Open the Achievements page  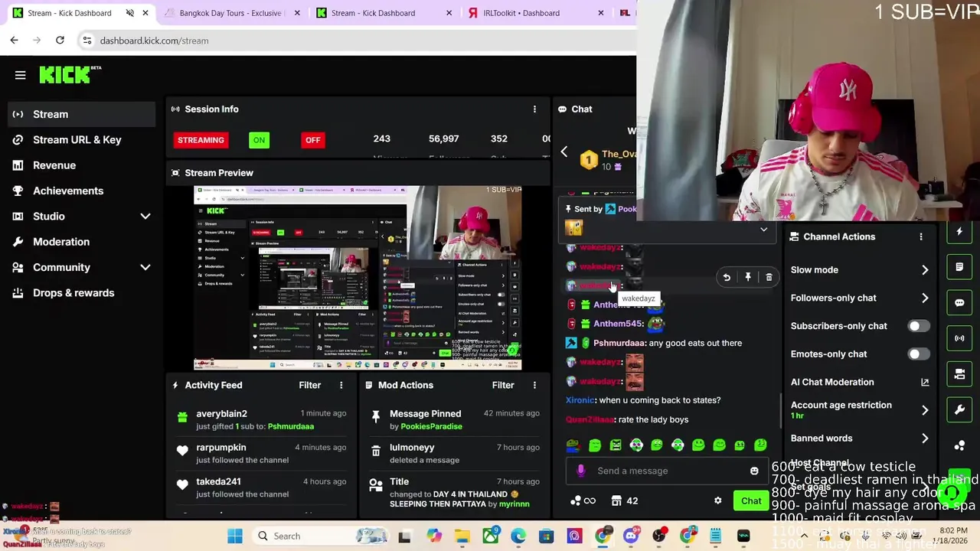tap(81, 191)
